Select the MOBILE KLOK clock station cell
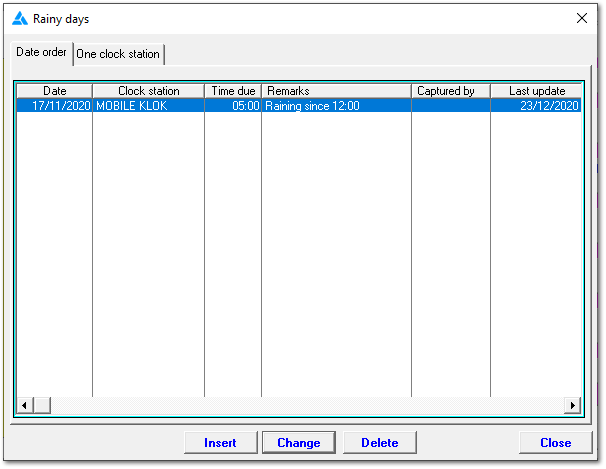This screenshot has width=606, height=469. (x=148, y=105)
